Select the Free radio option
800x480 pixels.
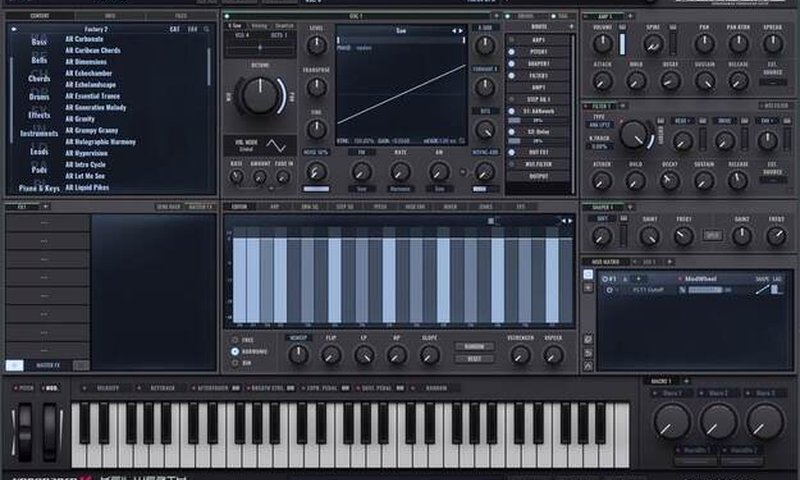click(x=236, y=340)
